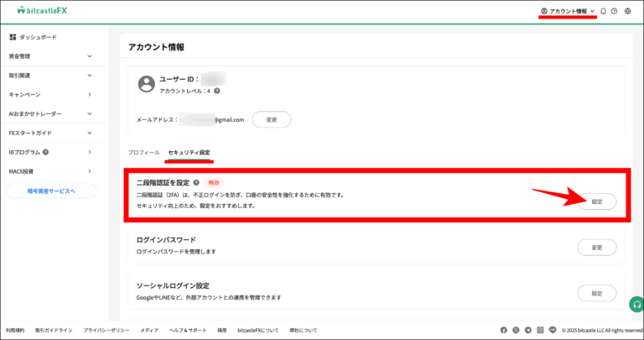Expand the 資金管理 sidebar menu

51,56
